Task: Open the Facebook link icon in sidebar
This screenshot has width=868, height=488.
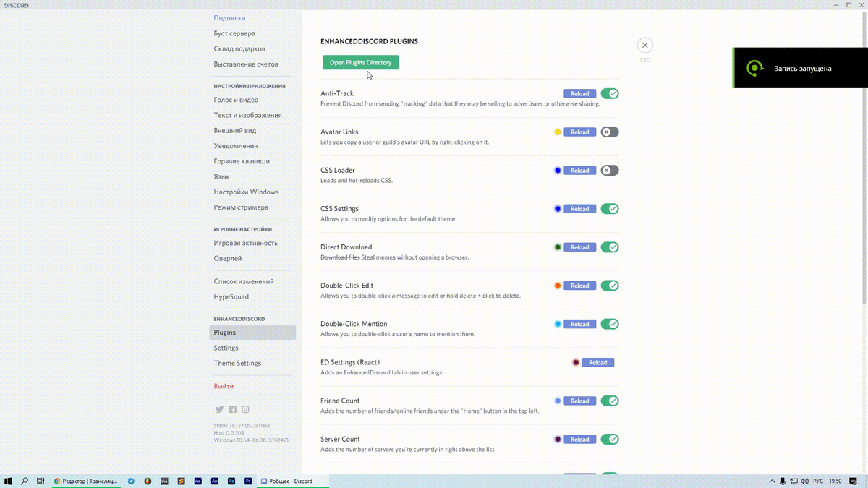Action: pos(233,409)
